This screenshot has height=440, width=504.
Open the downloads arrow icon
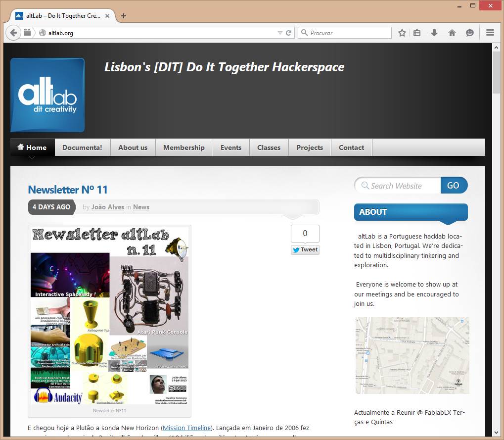434,33
